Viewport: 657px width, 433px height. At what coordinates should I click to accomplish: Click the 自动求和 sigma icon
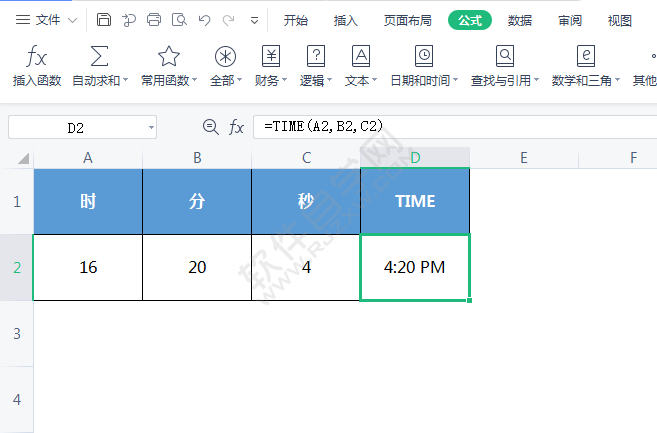click(x=100, y=56)
